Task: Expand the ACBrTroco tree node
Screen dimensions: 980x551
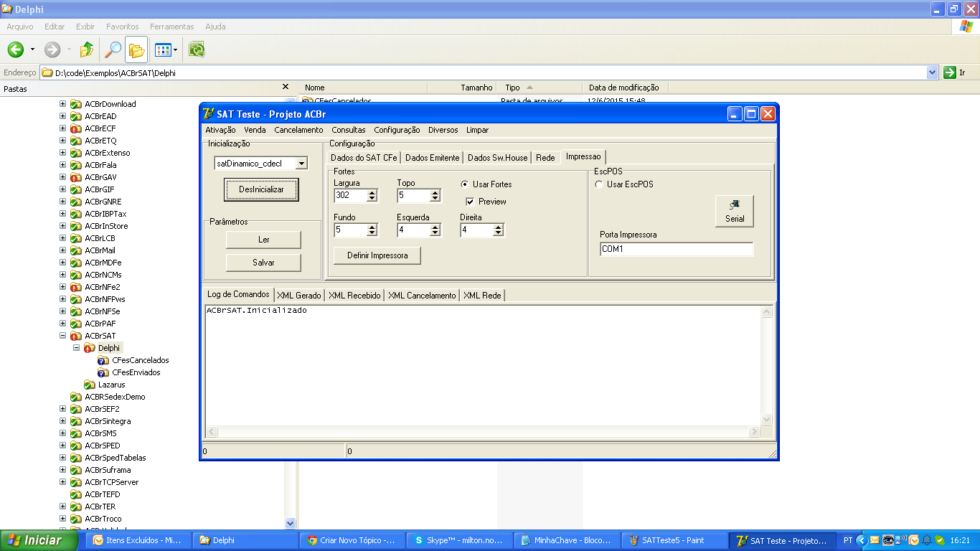Action: click(62, 519)
